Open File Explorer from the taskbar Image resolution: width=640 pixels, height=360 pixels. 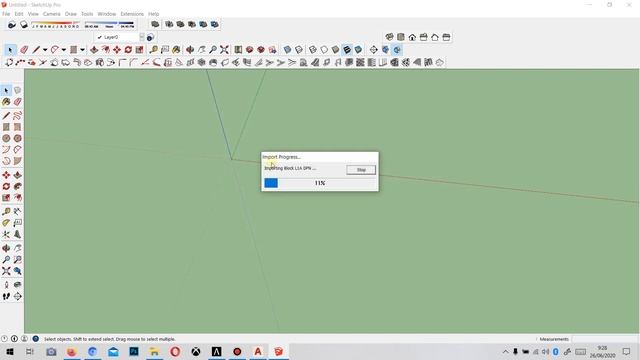click(154, 351)
